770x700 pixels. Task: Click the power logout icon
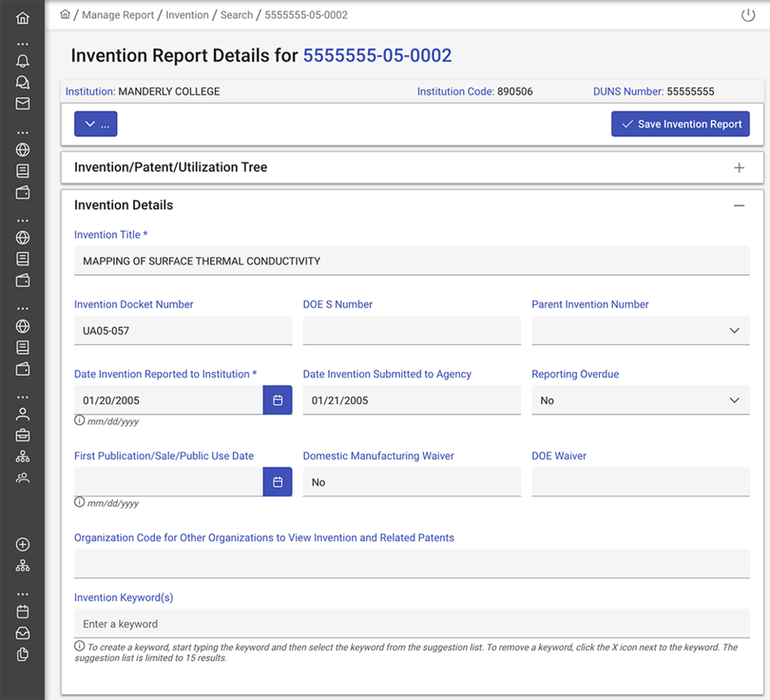(x=748, y=15)
